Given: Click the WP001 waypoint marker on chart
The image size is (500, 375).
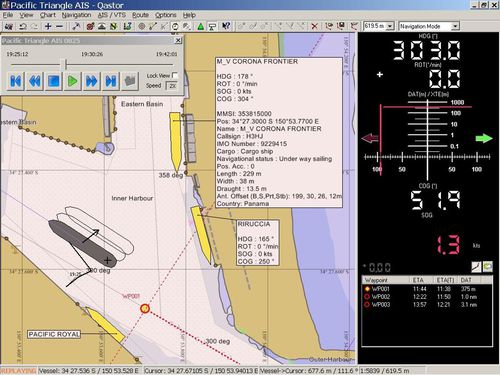Looking at the screenshot, I should point(145,308).
